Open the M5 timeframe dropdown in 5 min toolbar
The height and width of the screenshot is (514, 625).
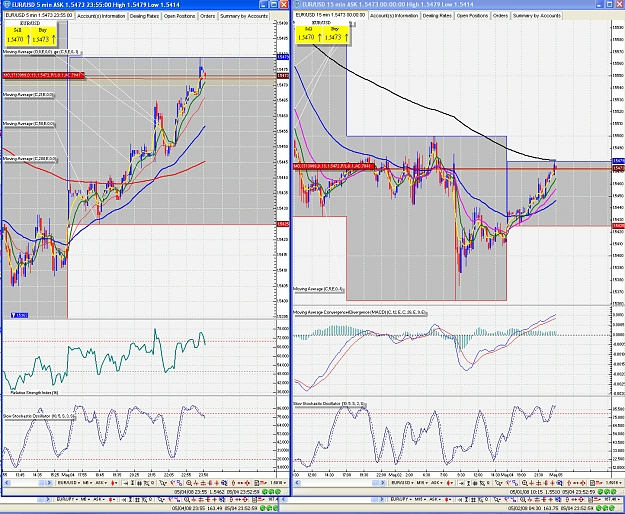point(88,483)
